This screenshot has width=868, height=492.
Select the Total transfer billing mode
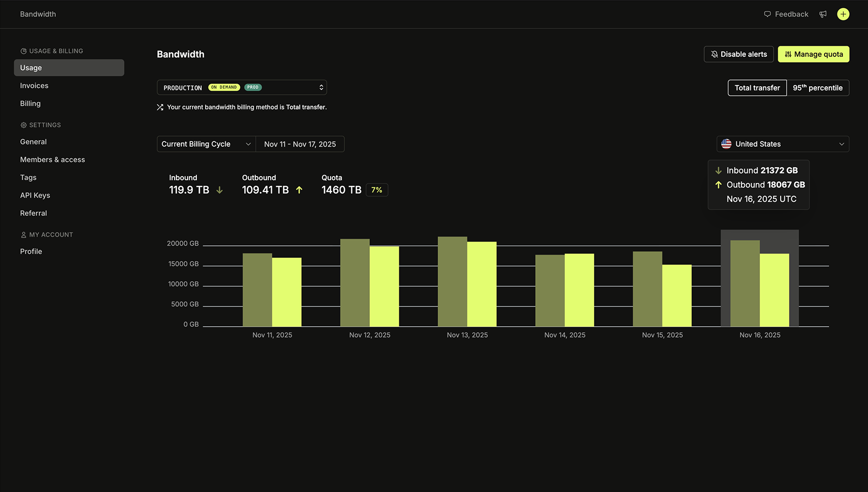pyautogui.click(x=757, y=88)
